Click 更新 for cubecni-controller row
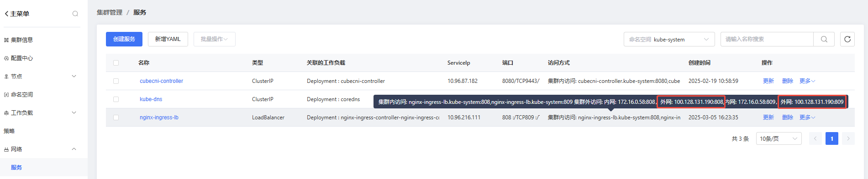868x179 pixels. 768,81
